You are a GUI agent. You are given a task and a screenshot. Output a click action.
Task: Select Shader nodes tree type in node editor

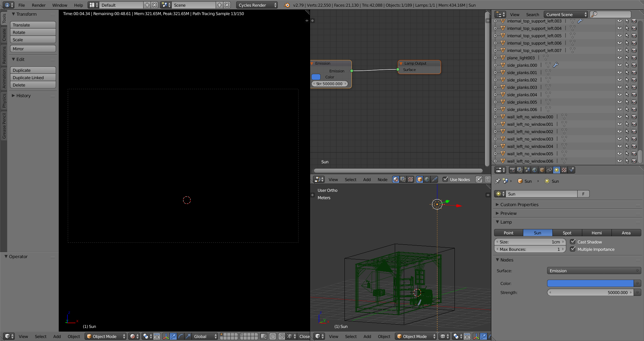396,179
